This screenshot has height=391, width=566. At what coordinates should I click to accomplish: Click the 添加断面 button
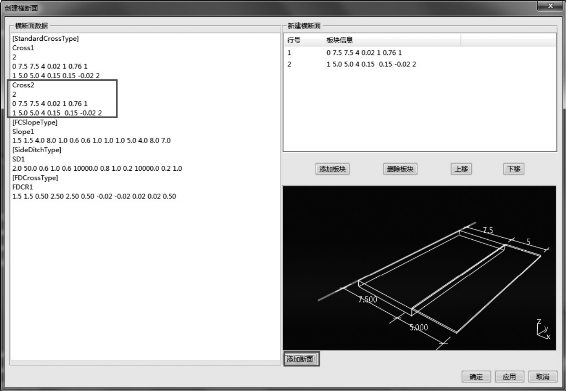pyautogui.click(x=301, y=359)
